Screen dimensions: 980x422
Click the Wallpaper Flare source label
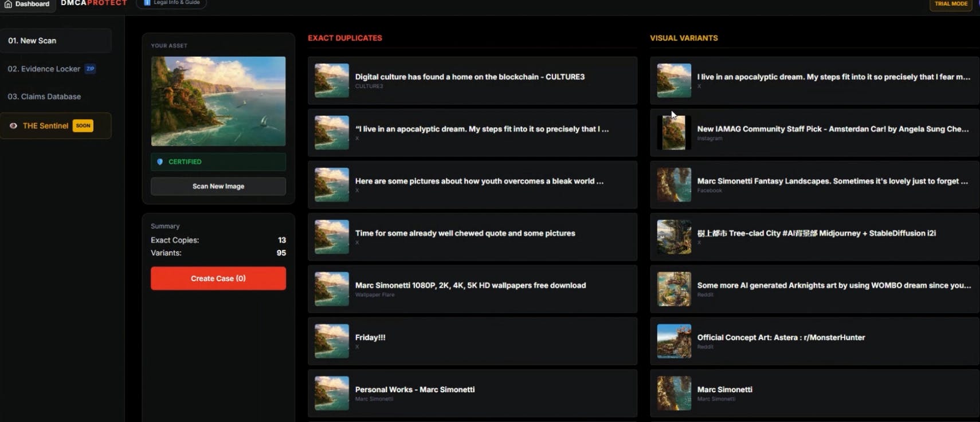tap(375, 295)
